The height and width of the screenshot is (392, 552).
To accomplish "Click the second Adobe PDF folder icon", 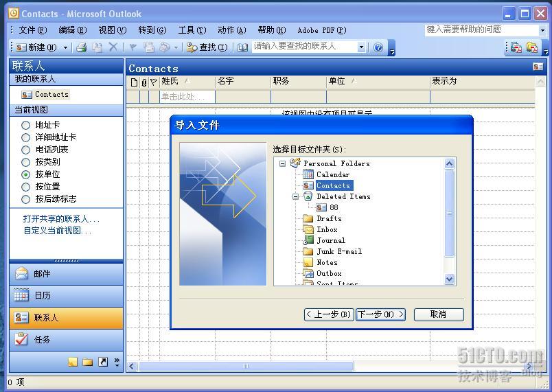I will [x=532, y=47].
